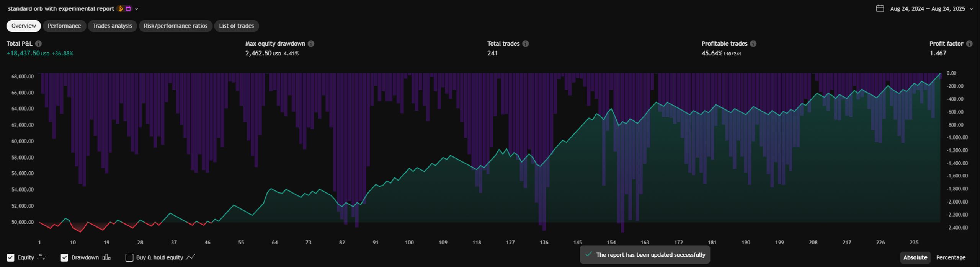980x267 pixels.
Task: Open the info icon next to Total P&L
Action: tap(38, 44)
